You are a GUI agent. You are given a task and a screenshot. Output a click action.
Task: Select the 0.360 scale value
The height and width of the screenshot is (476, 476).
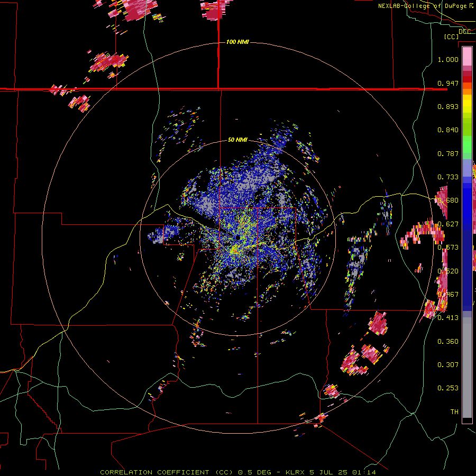tap(448, 341)
